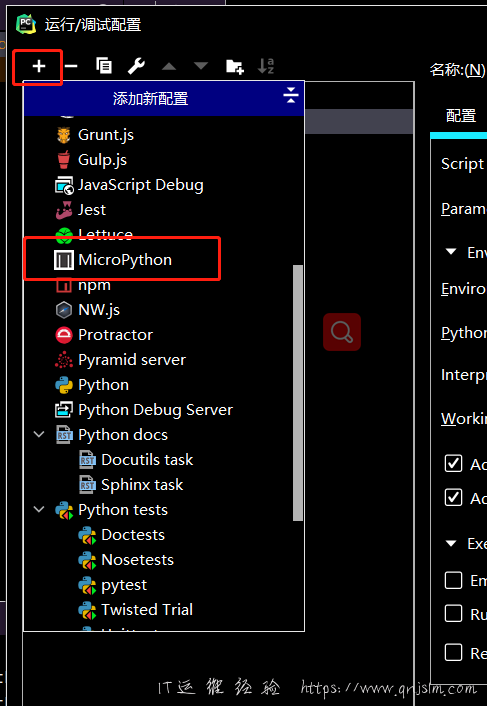The height and width of the screenshot is (706, 487).
Task: Click the move up arrow icon
Action: click(169, 67)
